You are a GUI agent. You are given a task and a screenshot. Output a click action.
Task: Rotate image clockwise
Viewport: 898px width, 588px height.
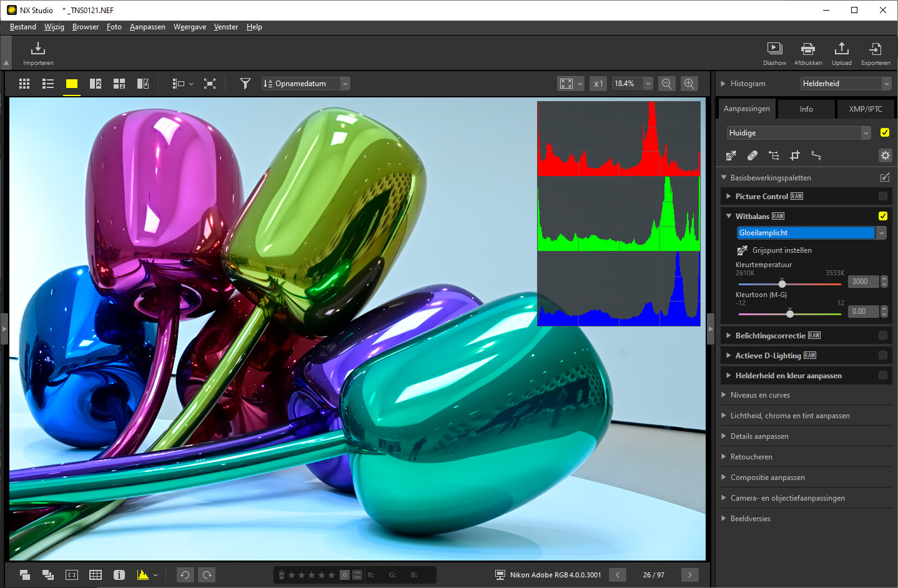coord(207,575)
